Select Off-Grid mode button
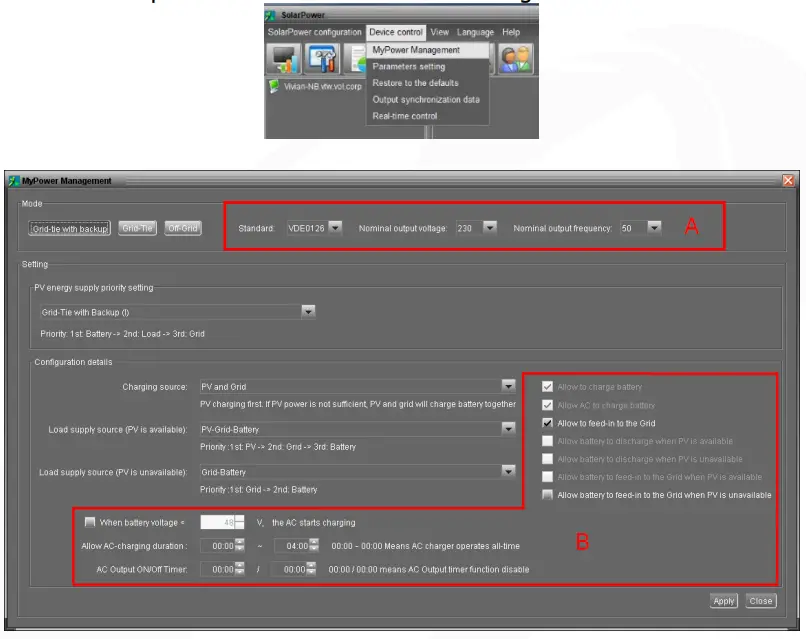This screenshot has width=806, height=639. (182, 228)
